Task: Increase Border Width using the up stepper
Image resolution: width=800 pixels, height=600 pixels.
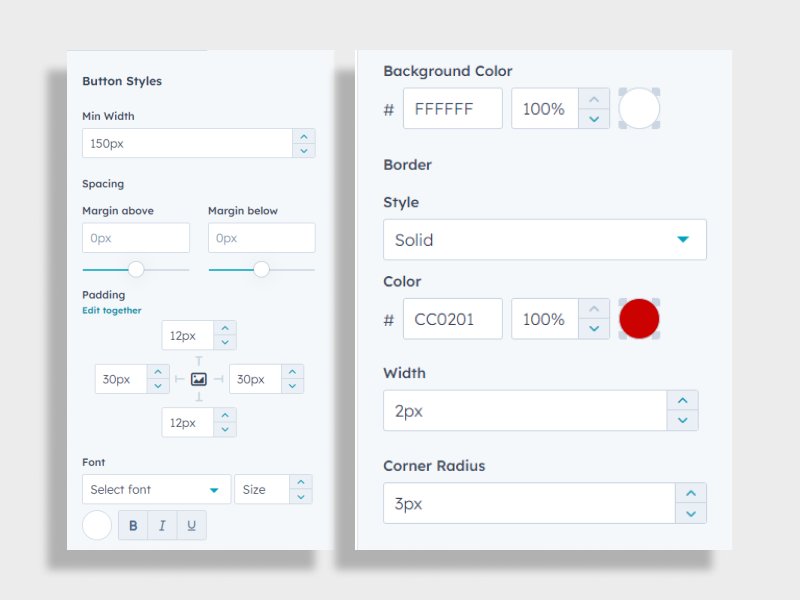Action: point(683,401)
